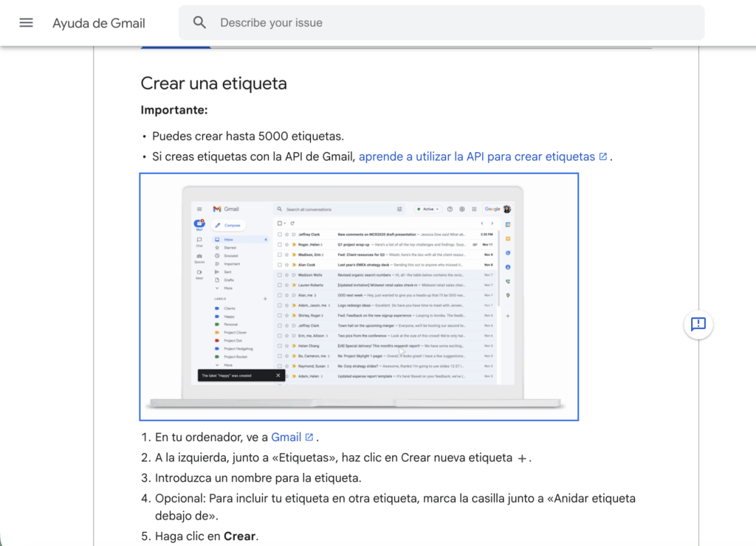Image resolution: width=756 pixels, height=546 pixels.
Task: Click the 'Crear una etiqueta' heading
Action: [213, 83]
